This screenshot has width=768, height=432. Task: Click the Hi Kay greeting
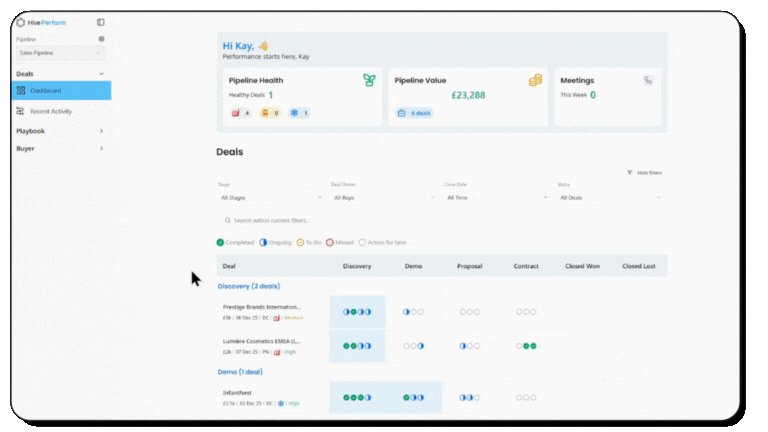pyautogui.click(x=245, y=46)
